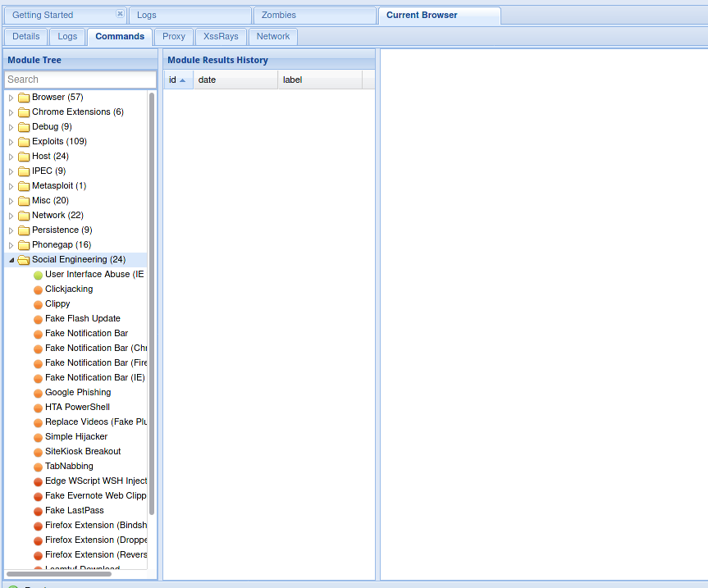Switch to the XssRays tab
Screen dimensions: 708x588
tap(221, 36)
